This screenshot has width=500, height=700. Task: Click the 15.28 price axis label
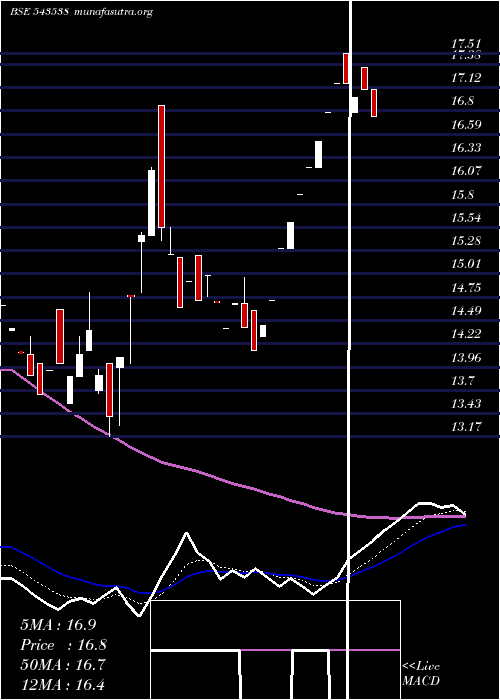click(466, 241)
